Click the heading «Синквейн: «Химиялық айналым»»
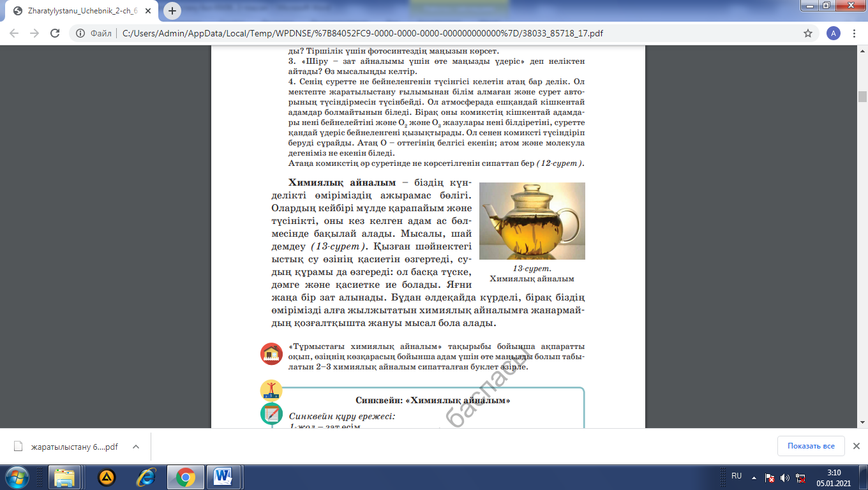Viewport: 868px width, 490px height. tap(433, 400)
